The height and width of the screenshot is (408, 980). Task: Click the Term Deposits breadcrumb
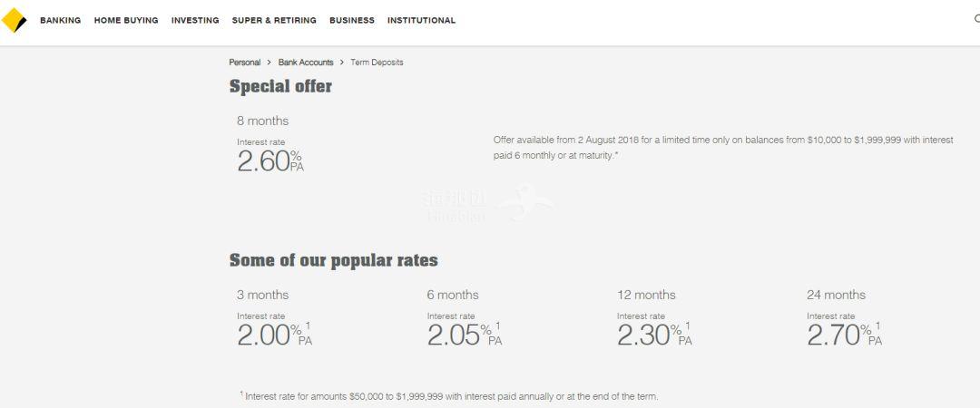(377, 63)
